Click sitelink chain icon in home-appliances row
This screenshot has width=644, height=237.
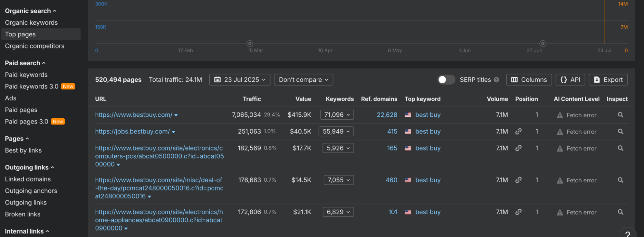click(518, 212)
